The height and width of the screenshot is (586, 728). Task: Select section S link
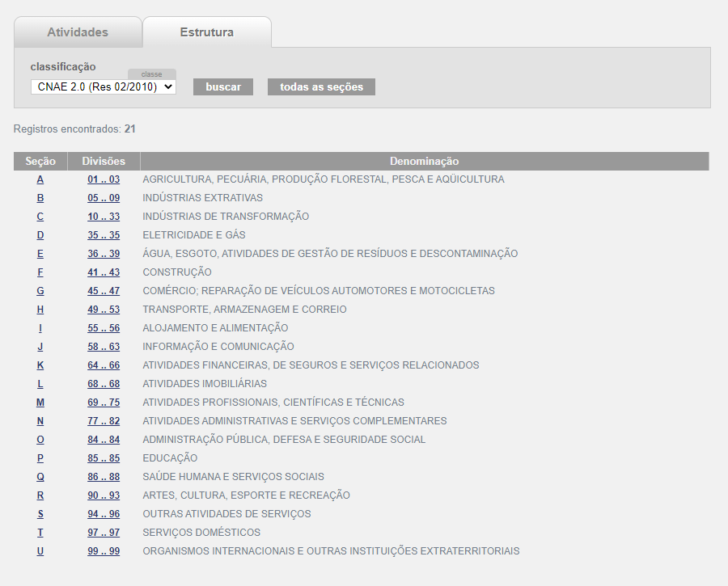point(40,514)
